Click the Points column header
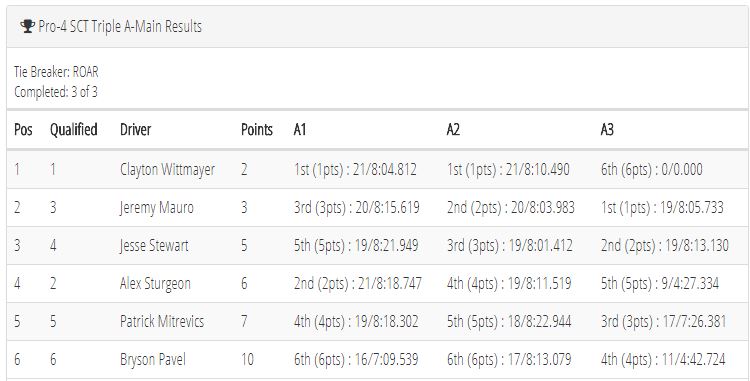 coord(257,130)
